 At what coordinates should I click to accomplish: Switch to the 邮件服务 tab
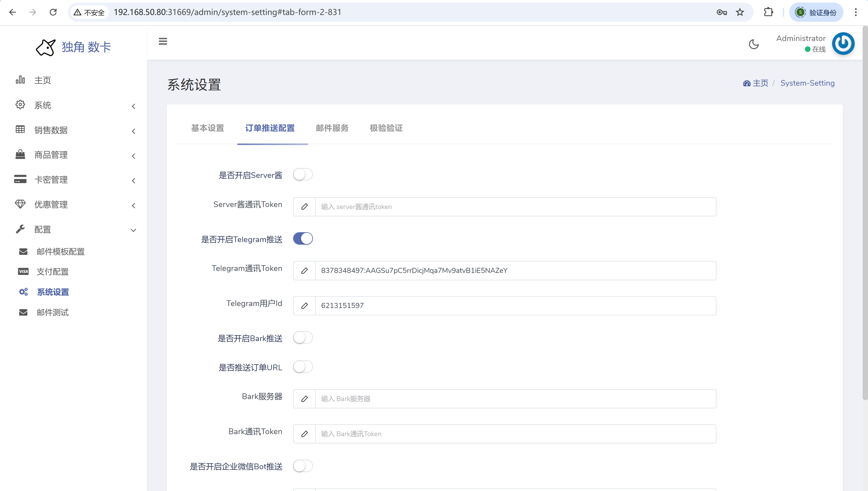332,128
